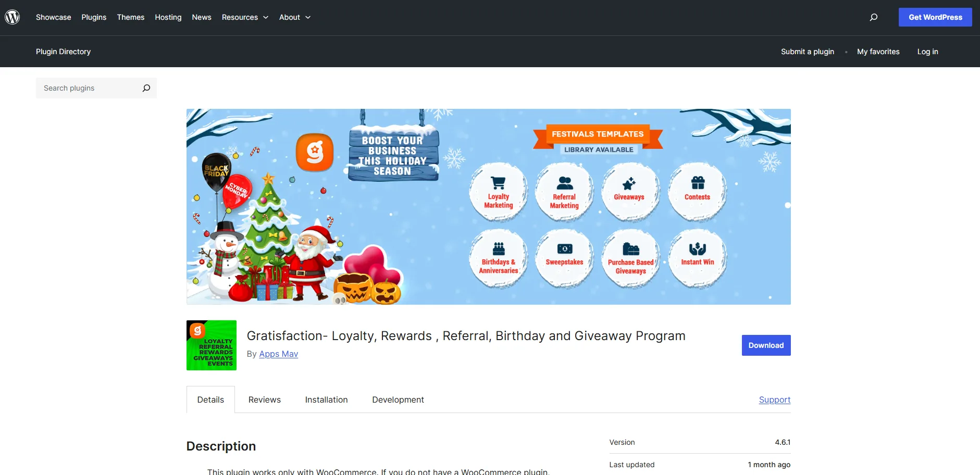Image resolution: width=980 pixels, height=475 pixels.
Task: Click the Get WordPress button
Action: (x=935, y=17)
